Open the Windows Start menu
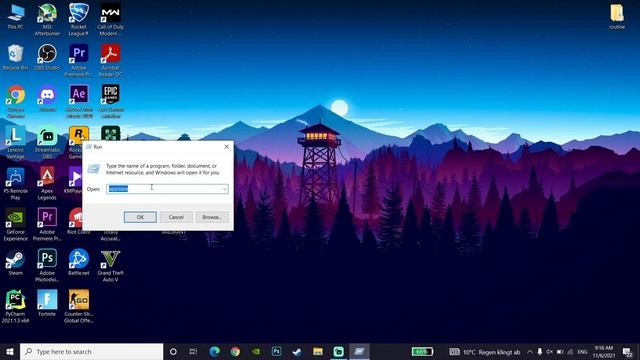The image size is (640, 360). pyautogui.click(x=10, y=351)
